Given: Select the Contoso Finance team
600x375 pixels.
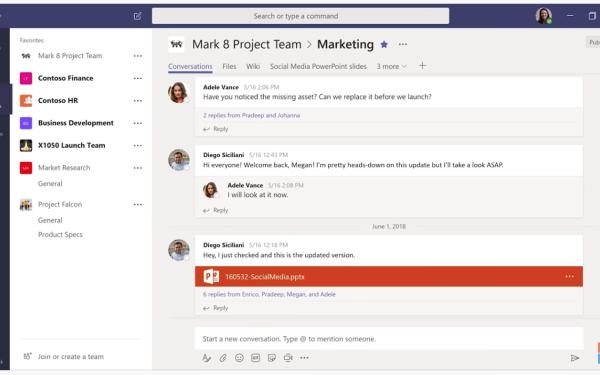Looking at the screenshot, I should 65,78.
